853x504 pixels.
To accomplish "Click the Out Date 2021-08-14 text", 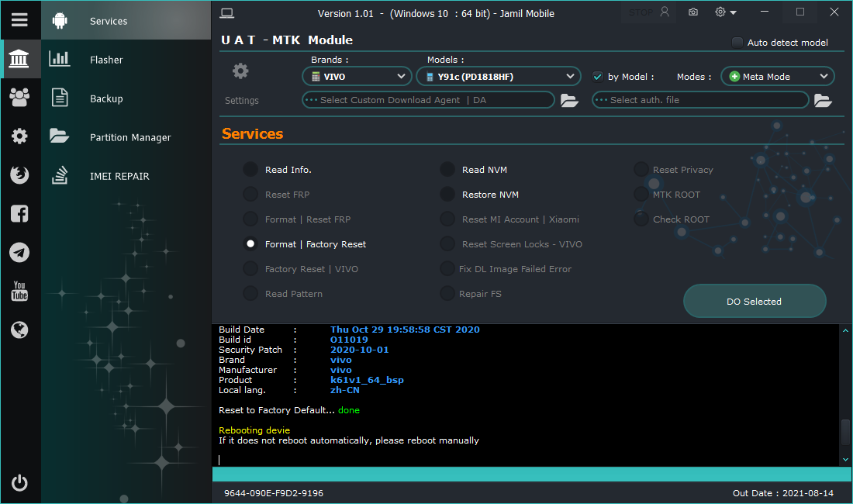I will (x=783, y=493).
